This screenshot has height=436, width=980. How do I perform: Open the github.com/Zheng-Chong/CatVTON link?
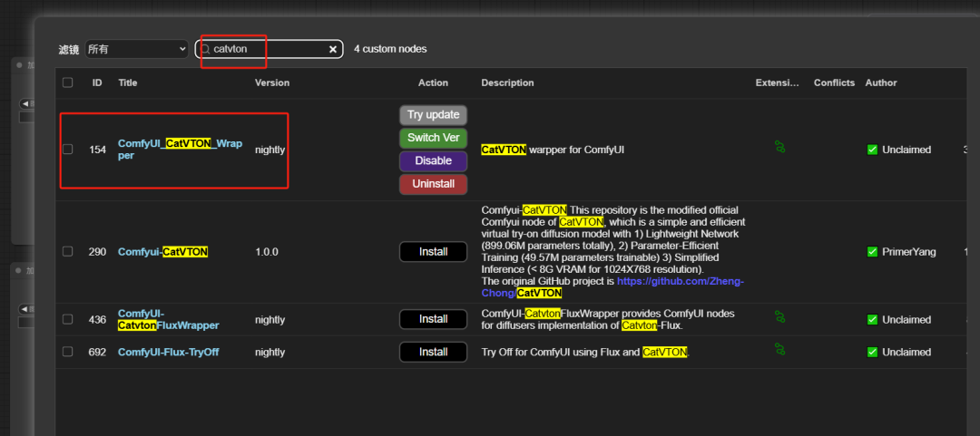point(612,287)
